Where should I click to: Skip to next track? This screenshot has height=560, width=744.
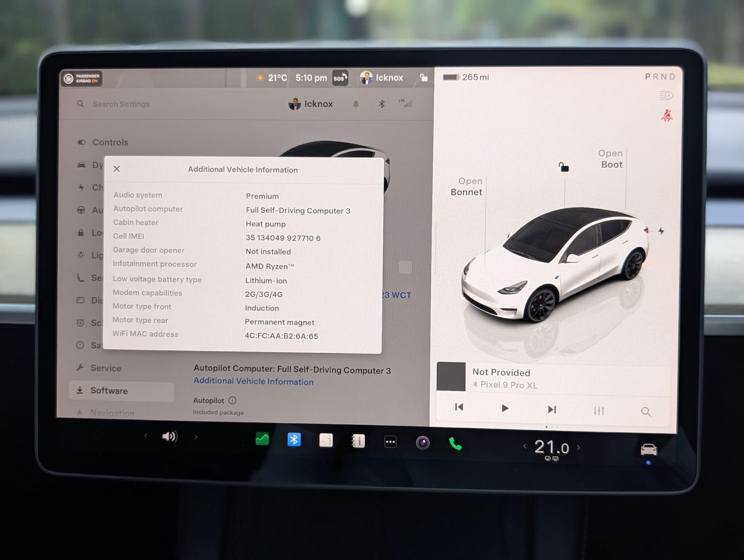(x=552, y=409)
